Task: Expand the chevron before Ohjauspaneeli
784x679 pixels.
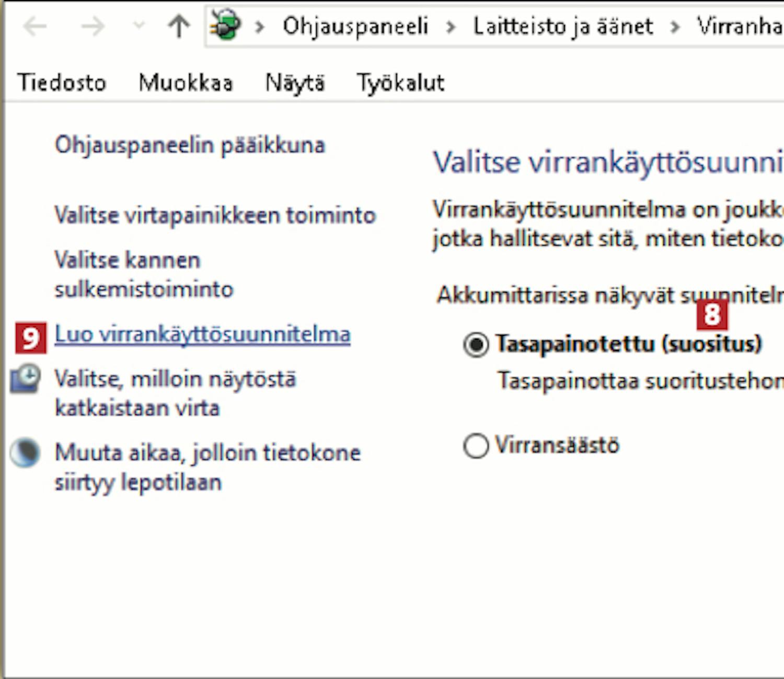Action: (259, 26)
